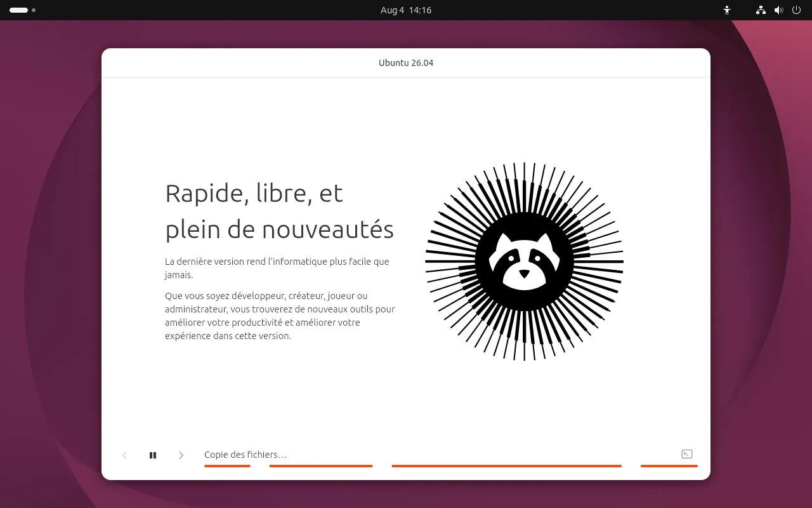This screenshot has height=508, width=812.
Task: Click the volume speaker icon
Action: [779, 10]
